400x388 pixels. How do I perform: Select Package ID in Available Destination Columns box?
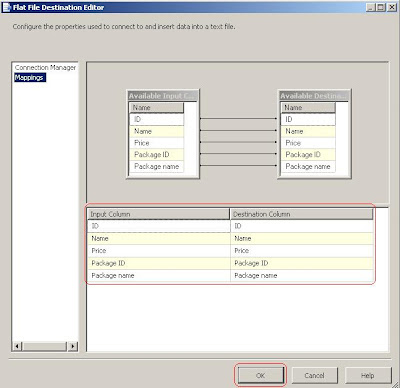tap(308, 155)
